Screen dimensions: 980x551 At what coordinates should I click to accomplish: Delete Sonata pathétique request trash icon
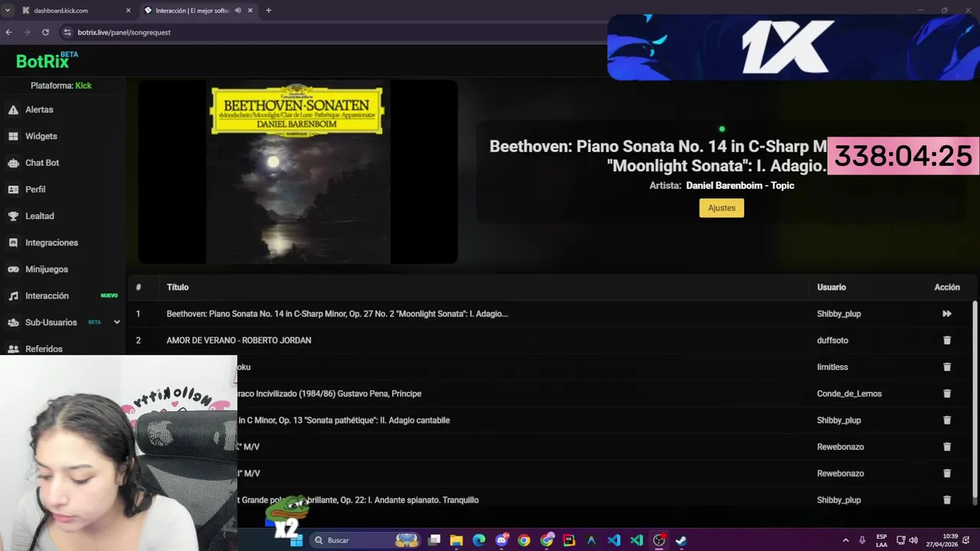pos(947,420)
